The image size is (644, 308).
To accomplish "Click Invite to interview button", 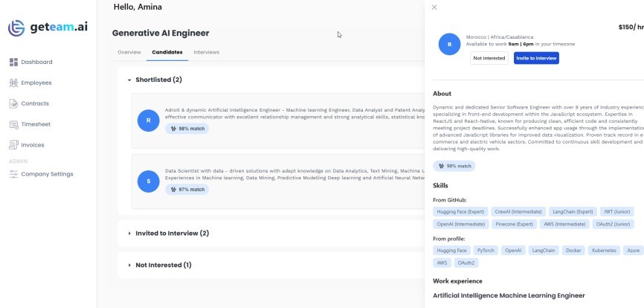I will (x=536, y=58).
